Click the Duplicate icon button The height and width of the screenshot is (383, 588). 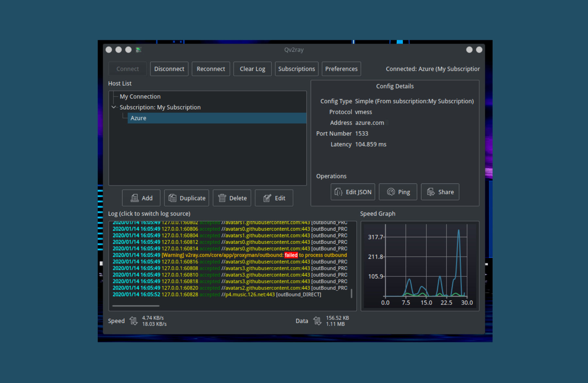click(187, 198)
